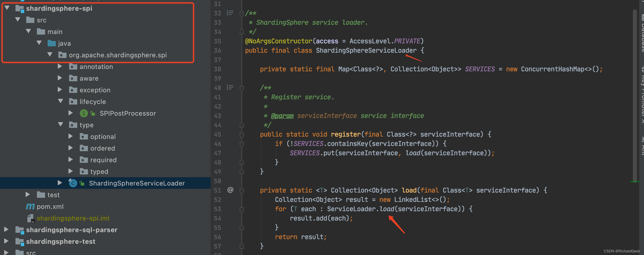The height and width of the screenshot is (255, 644).
Task: Click the ordered package icon
Action: [84, 148]
